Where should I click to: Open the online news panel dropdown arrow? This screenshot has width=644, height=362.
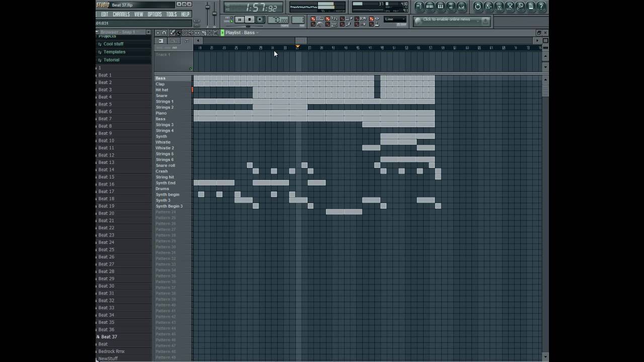point(477,21)
